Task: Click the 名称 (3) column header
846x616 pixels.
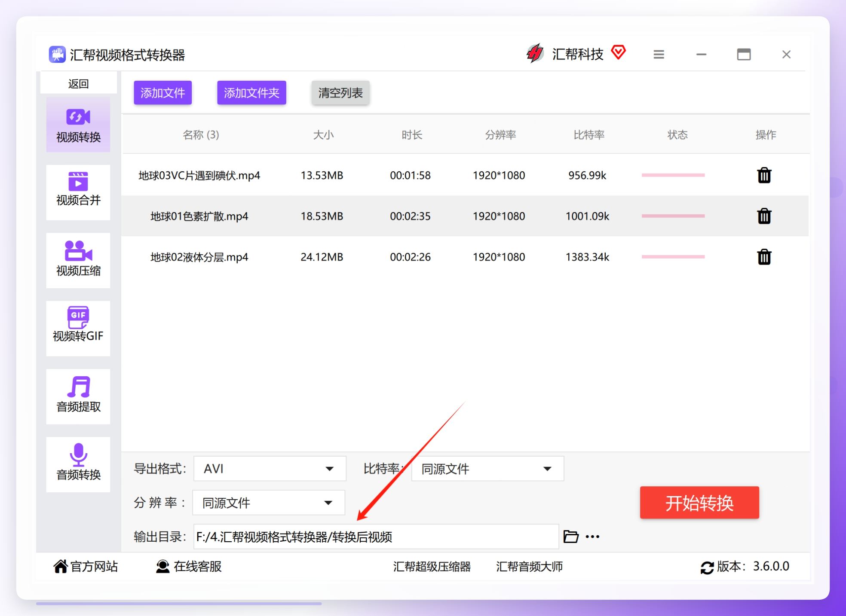Action: (201, 135)
